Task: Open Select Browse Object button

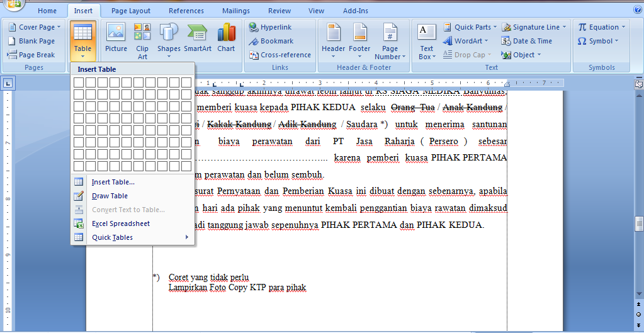Action: point(639,314)
